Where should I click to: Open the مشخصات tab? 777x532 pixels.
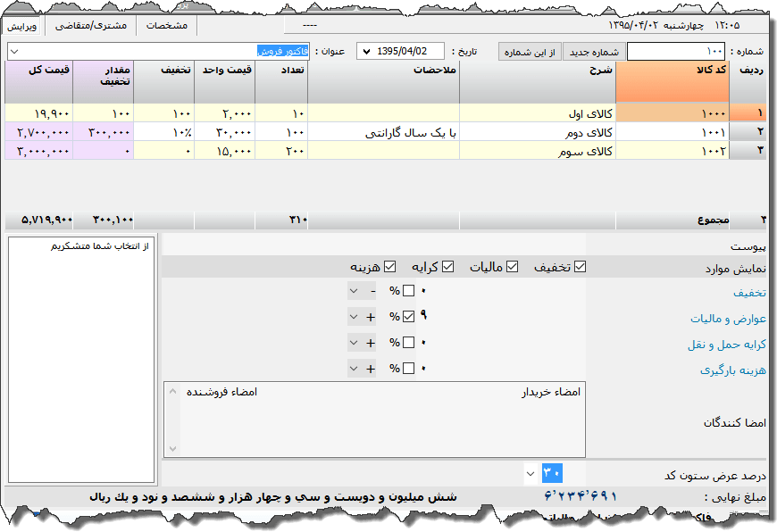[x=167, y=26]
